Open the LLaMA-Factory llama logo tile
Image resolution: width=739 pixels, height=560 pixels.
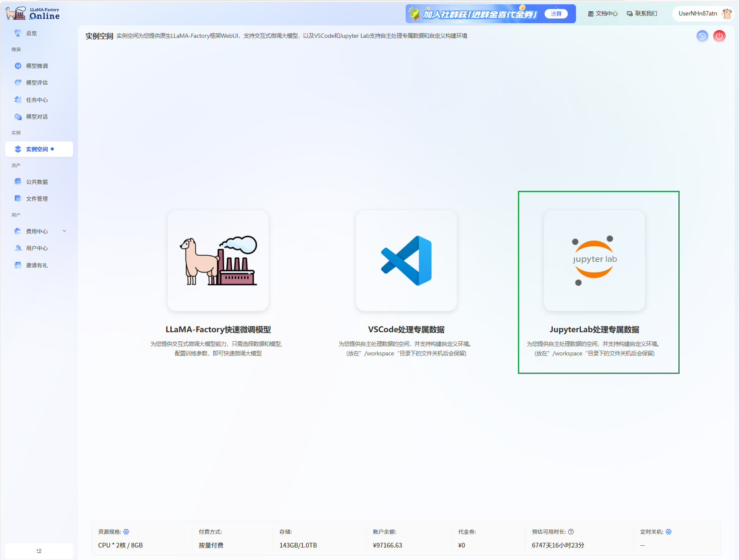[x=218, y=260]
